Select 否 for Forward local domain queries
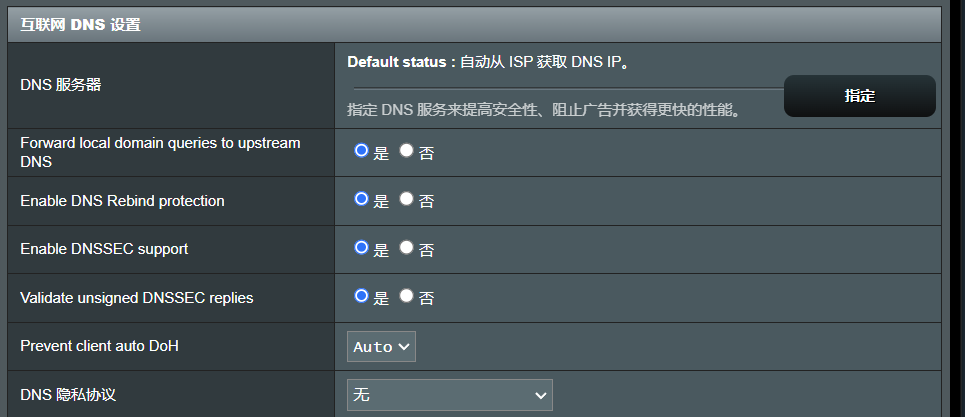The width and height of the screenshot is (965, 417). pyautogui.click(x=406, y=151)
